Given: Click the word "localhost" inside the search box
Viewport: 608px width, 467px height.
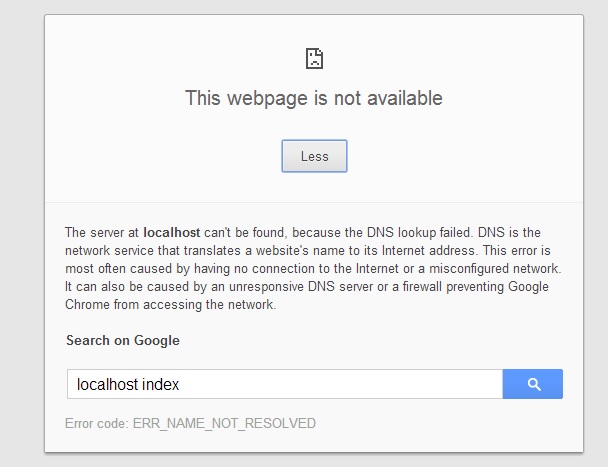Looking at the screenshot, I should point(107,384).
